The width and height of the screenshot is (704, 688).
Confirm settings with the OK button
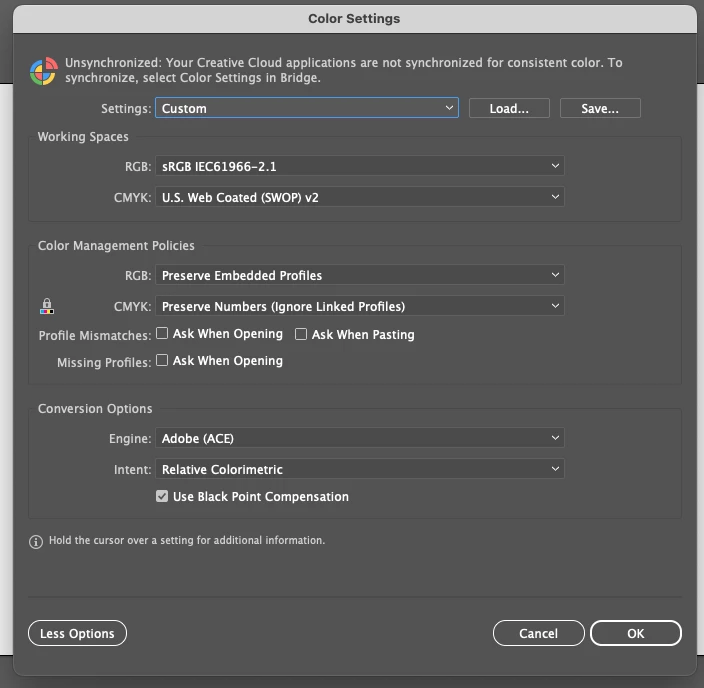click(636, 633)
